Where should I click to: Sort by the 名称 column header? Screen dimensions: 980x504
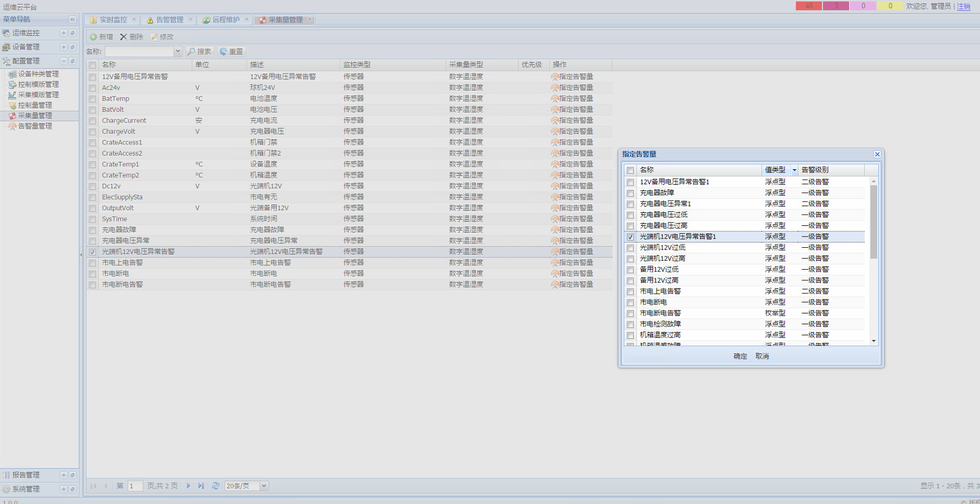pyautogui.click(x=145, y=65)
